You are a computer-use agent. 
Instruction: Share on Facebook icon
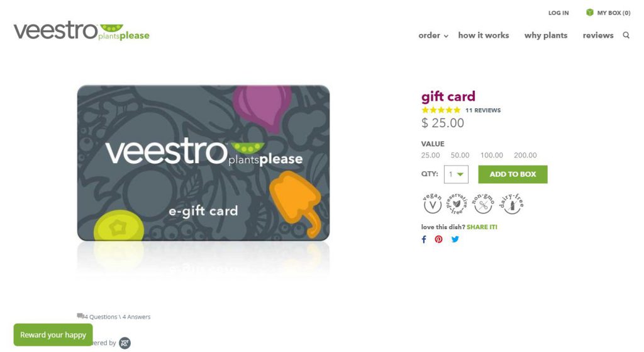pos(424,239)
